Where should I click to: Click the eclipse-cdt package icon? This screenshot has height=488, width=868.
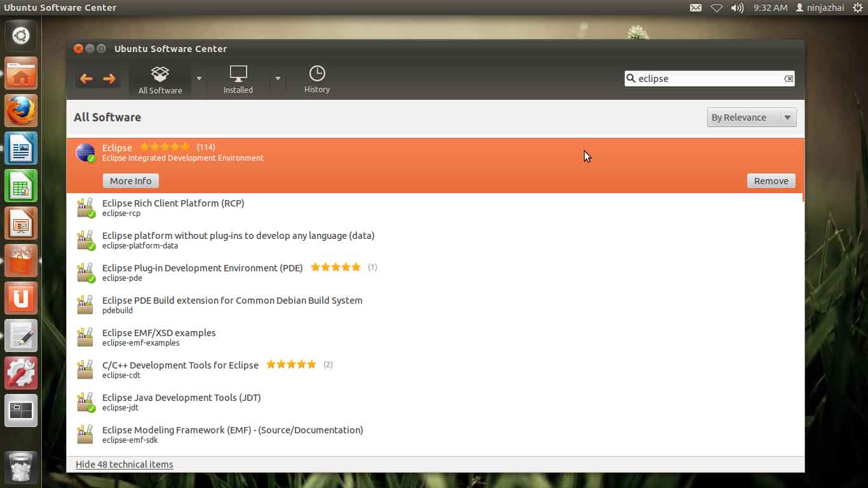[86, 370]
